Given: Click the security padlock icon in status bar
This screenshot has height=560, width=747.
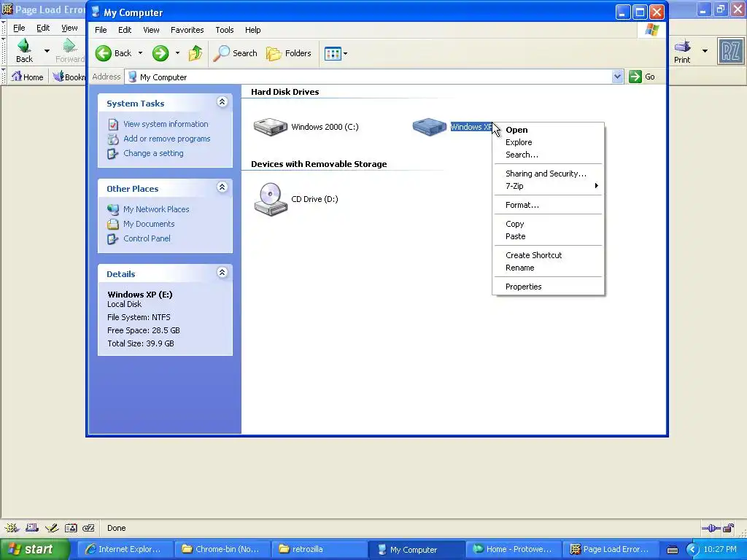Looking at the screenshot, I should [728, 528].
